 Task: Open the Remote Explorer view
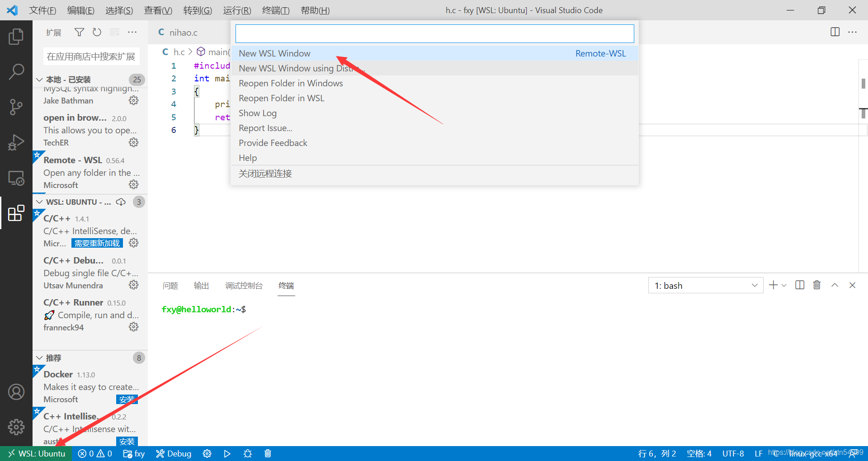point(16,178)
